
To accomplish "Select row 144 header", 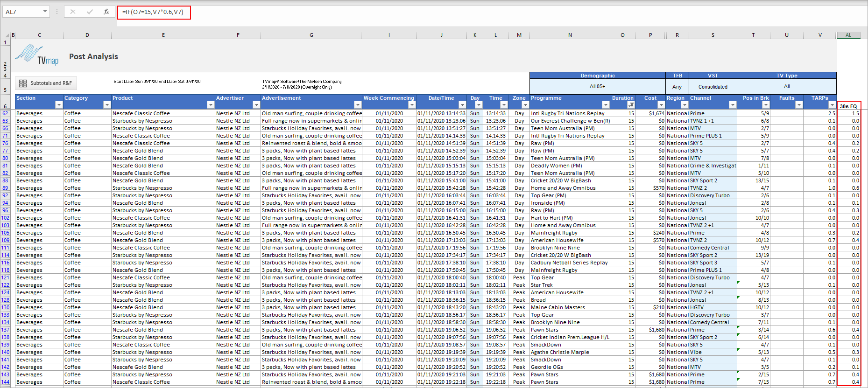I will coord(6,382).
